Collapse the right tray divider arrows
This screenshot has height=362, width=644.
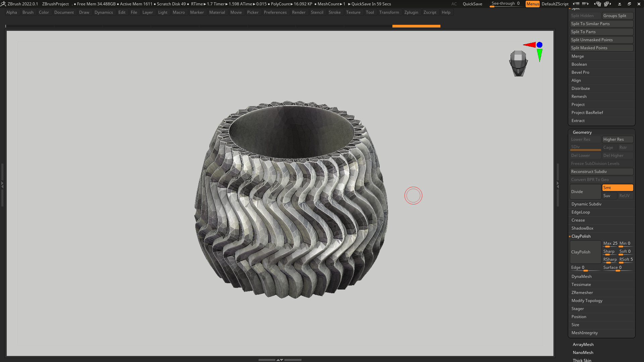(557, 184)
